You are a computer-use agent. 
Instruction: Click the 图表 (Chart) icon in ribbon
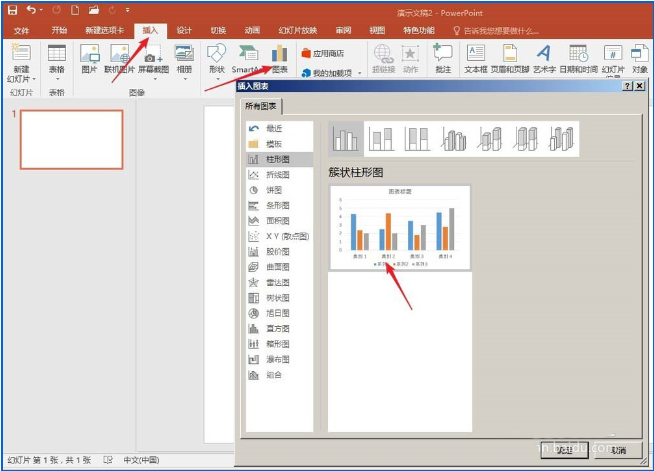click(278, 57)
